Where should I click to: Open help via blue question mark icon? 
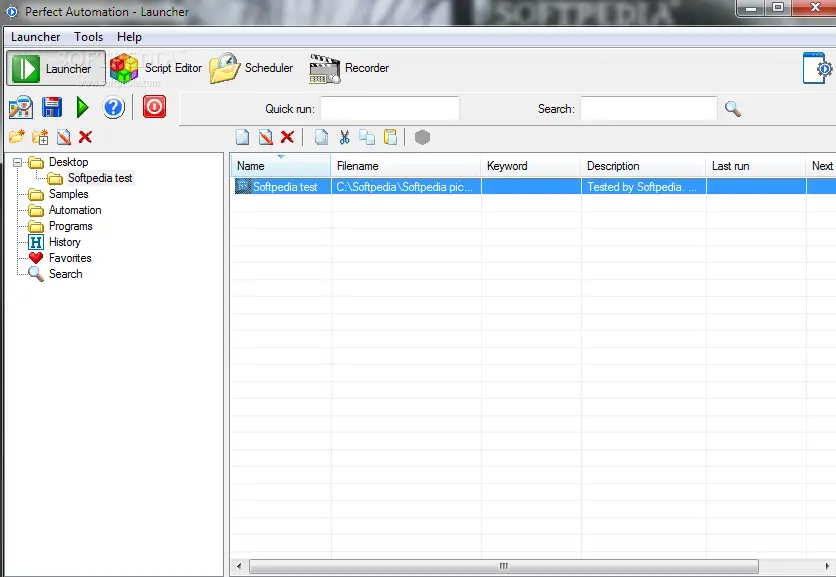click(114, 107)
